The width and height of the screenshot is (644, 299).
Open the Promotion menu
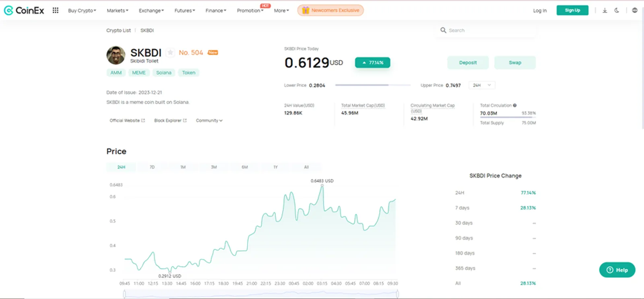250,10
